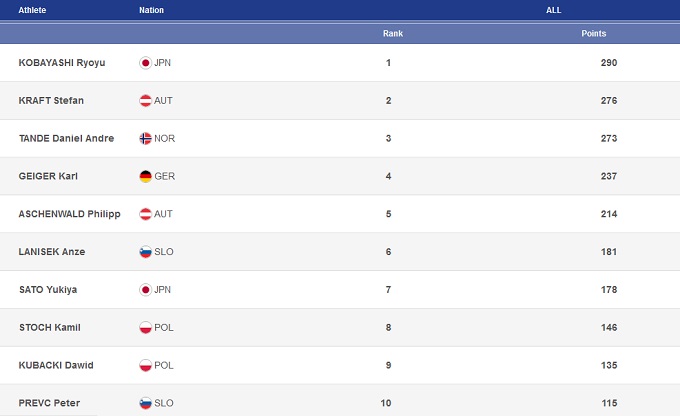Click Slovenia flag icon beside Lanisek Anze
The height and width of the screenshot is (416, 680).
point(145,252)
